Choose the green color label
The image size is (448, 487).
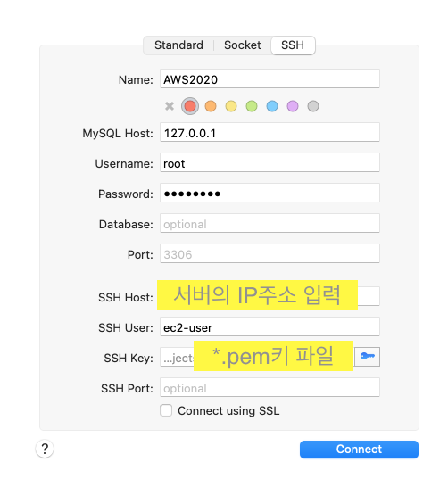point(252,106)
